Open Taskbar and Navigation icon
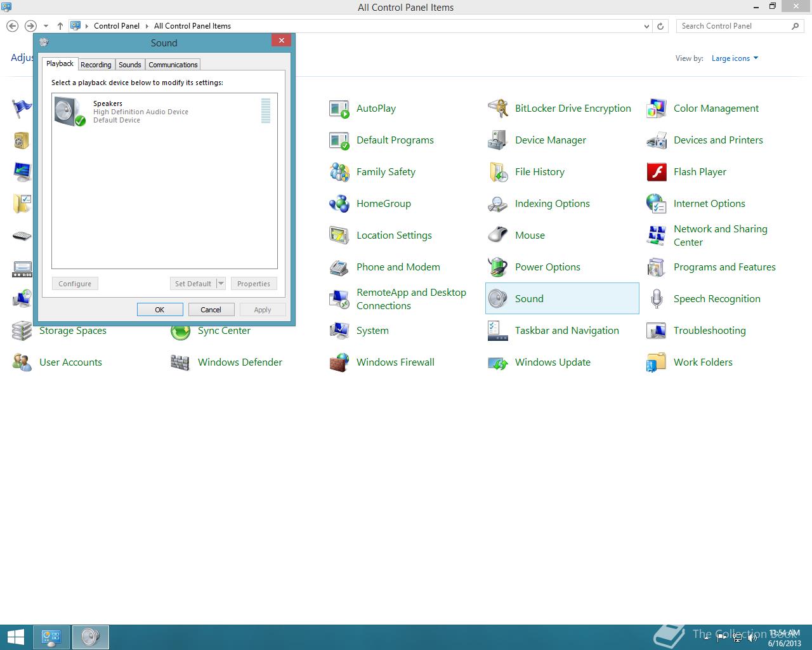 [x=498, y=331]
